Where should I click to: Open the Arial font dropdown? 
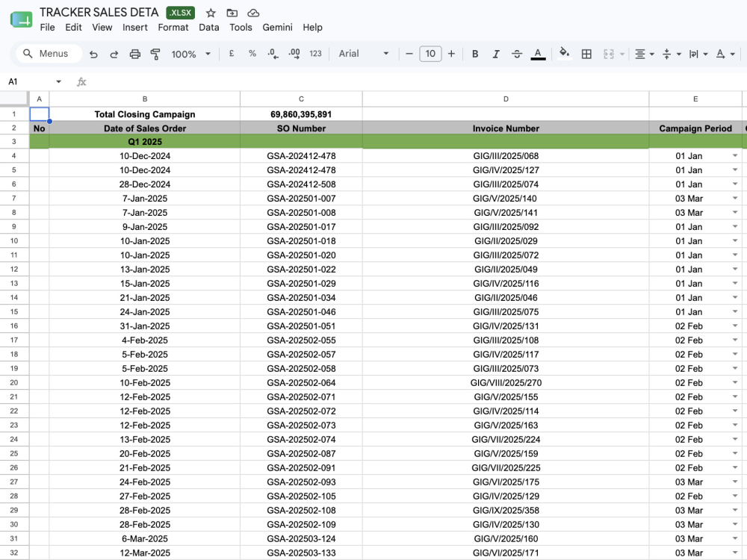(x=364, y=54)
